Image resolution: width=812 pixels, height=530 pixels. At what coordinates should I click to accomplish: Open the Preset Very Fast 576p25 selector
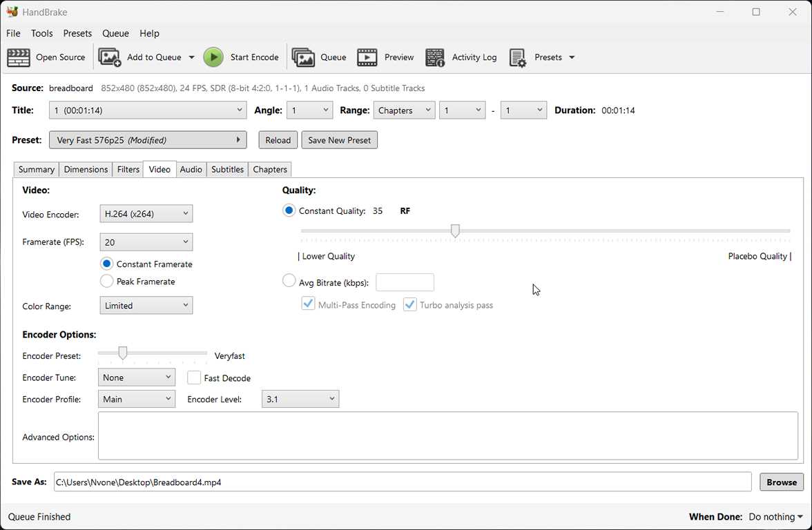tap(148, 139)
